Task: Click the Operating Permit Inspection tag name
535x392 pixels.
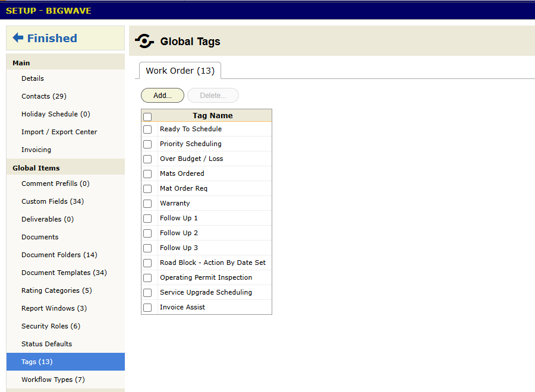Action: (206, 277)
